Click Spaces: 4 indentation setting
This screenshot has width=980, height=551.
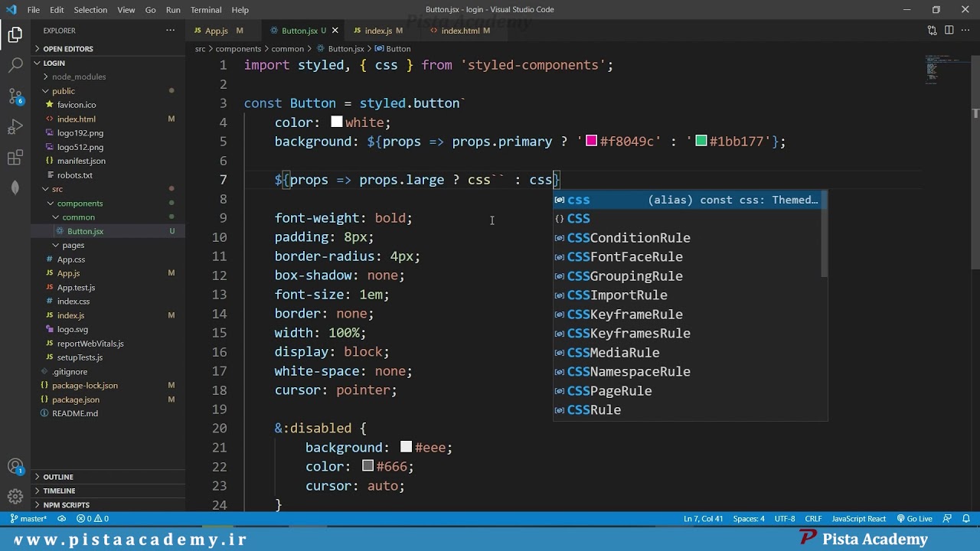749,519
